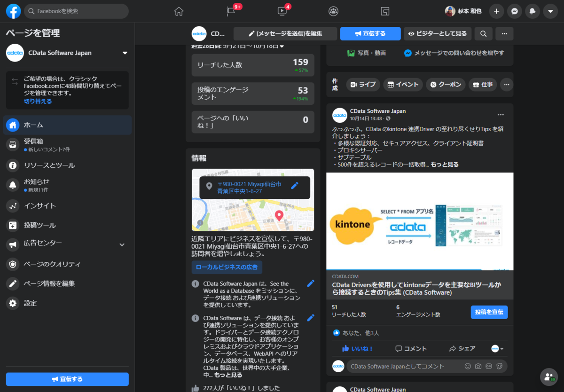Click メッセージでの問い合わせを増やす option

tap(454, 53)
